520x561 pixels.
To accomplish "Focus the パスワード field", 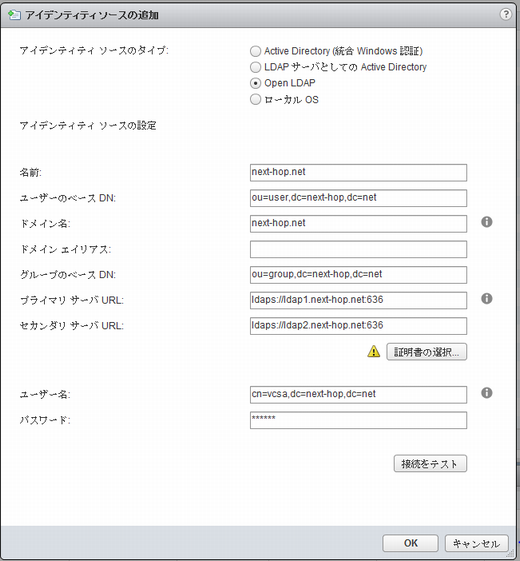I will tap(358, 420).
